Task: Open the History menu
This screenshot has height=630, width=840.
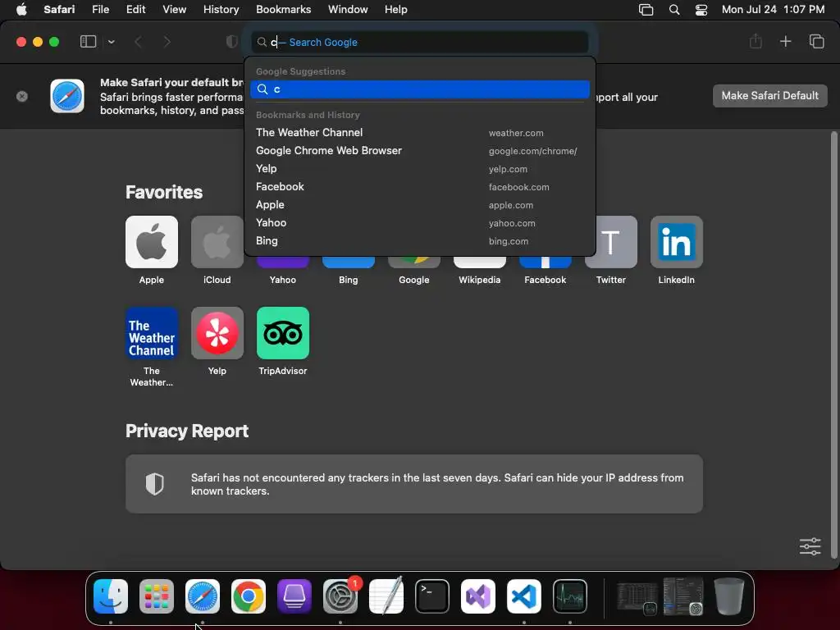Action: 221,9
